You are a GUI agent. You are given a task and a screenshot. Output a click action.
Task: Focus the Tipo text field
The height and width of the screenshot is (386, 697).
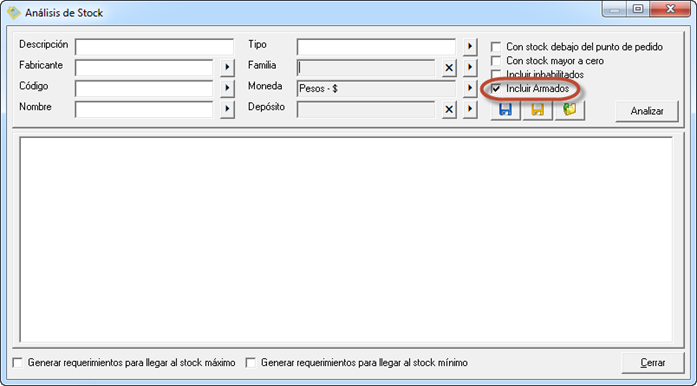coord(376,47)
